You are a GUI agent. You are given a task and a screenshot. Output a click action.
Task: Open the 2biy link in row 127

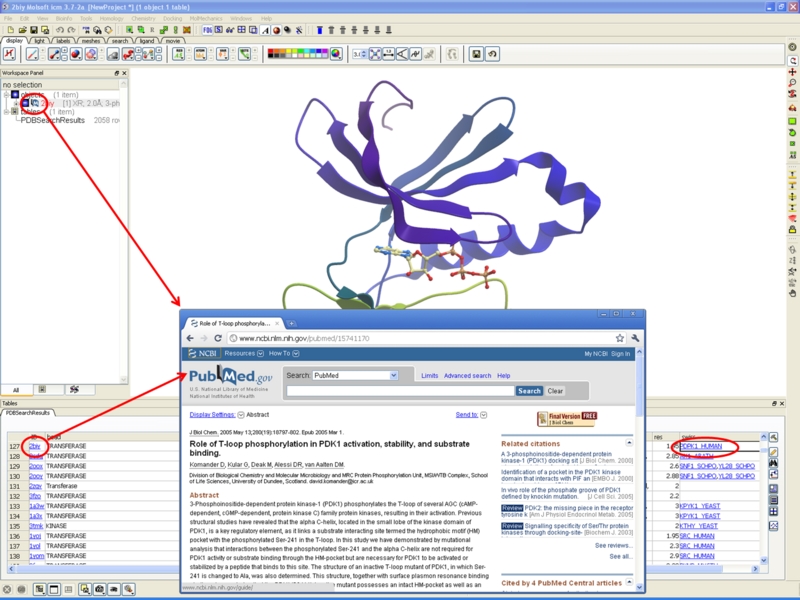tap(35, 446)
